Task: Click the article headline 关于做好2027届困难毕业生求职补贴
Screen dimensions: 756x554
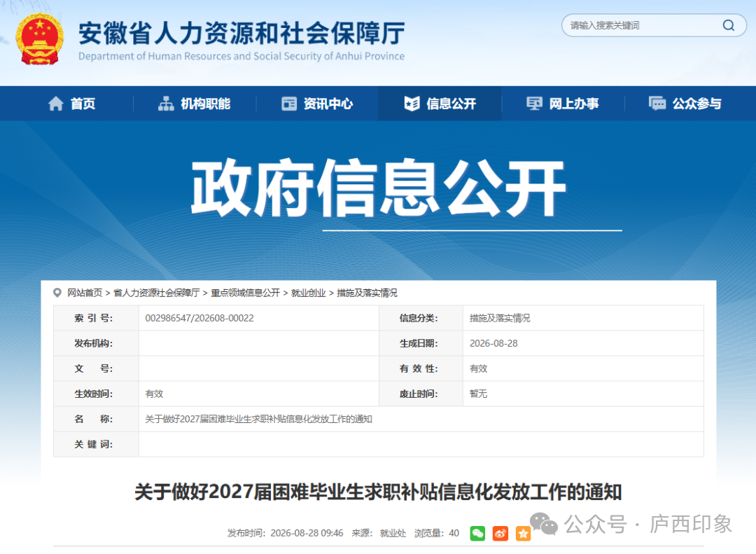Action: 378,492
